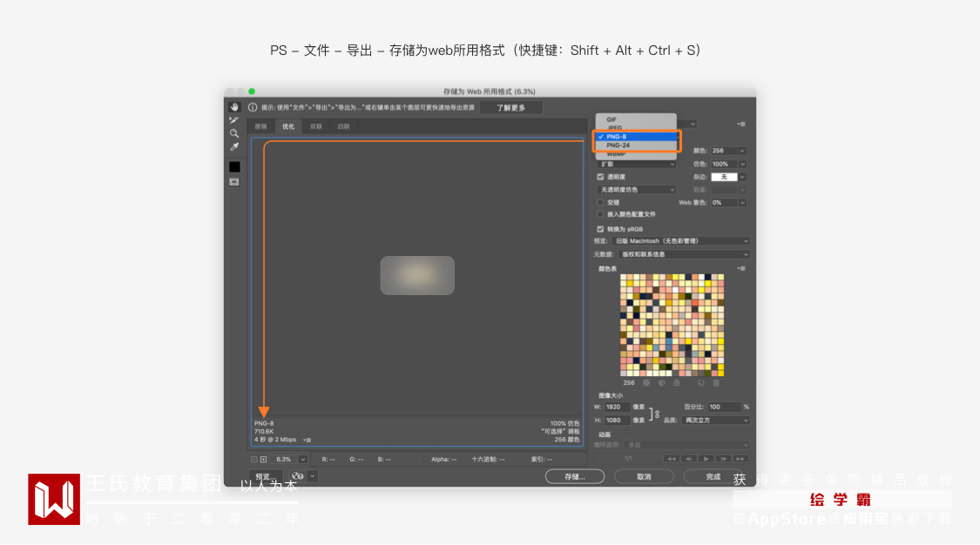Switch to the 优化 tab

[x=288, y=127]
